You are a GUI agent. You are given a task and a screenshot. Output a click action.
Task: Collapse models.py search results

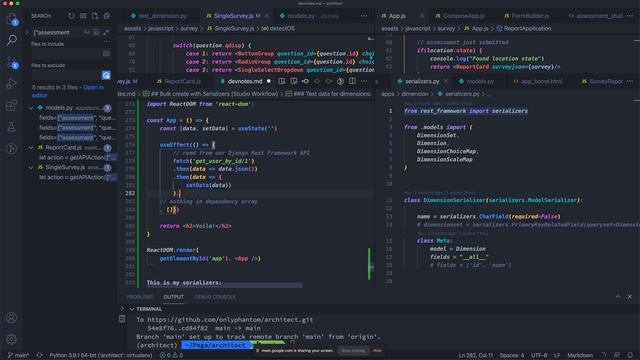tap(31, 108)
